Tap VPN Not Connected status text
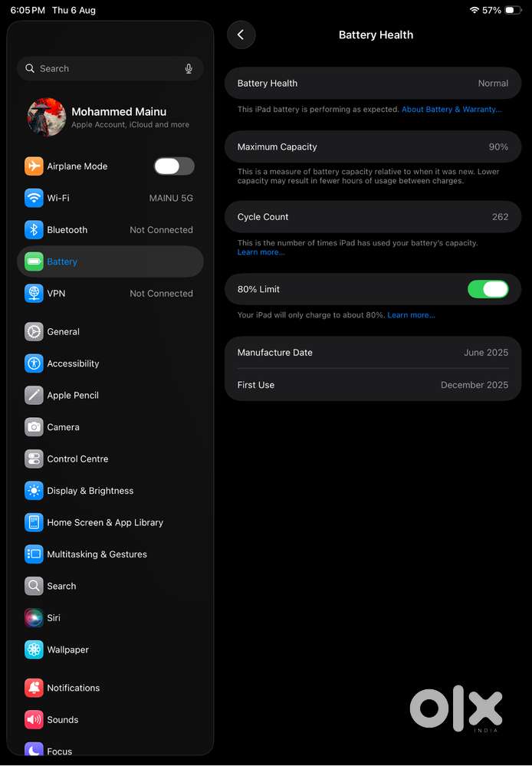 point(161,294)
